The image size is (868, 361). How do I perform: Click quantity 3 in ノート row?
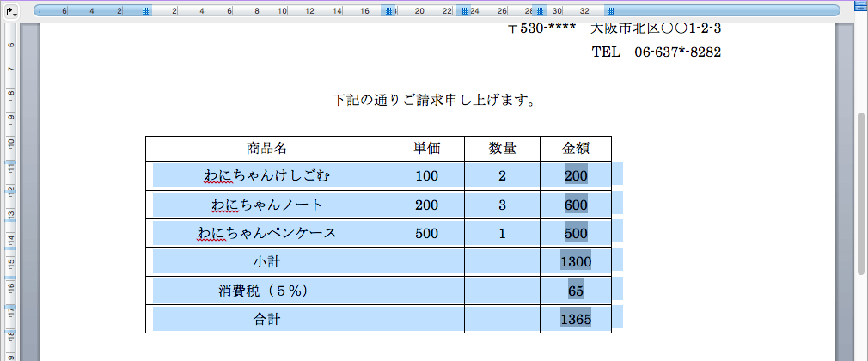coord(502,205)
